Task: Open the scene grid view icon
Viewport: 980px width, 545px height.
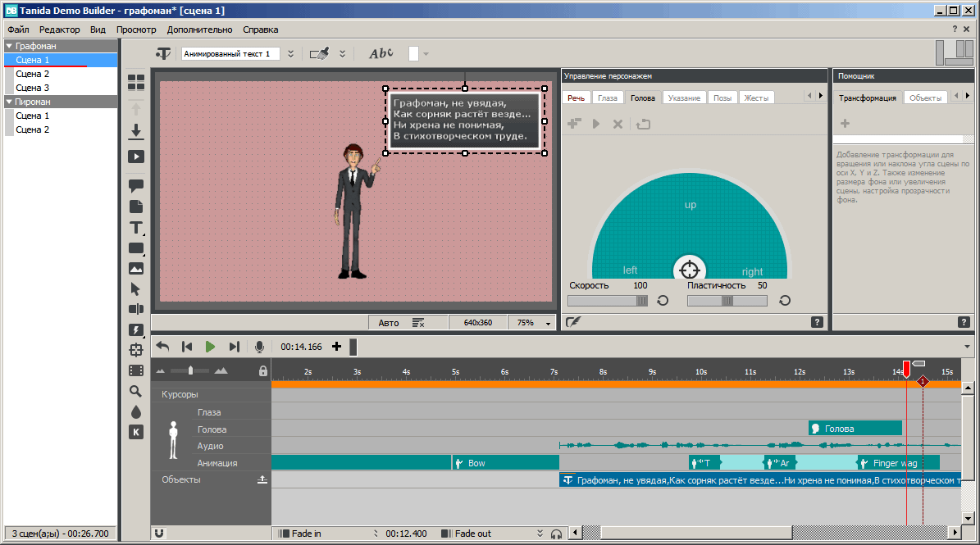Action: tap(135, 83)
